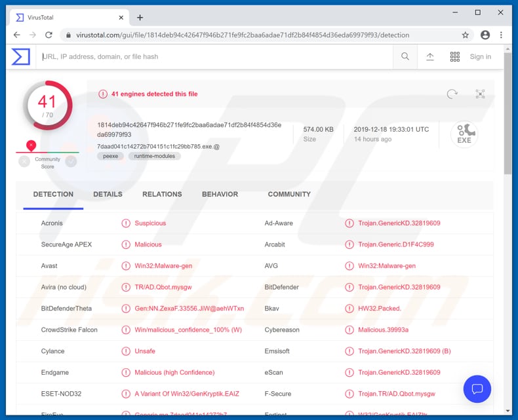Click the scrollbar up arrow
The width and height of the screenshot is (518, 420).
tap(508, 49)
